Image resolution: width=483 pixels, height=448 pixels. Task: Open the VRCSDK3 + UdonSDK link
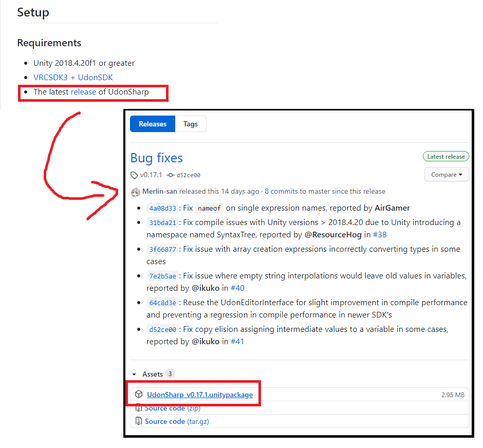[x=73, y=78]
